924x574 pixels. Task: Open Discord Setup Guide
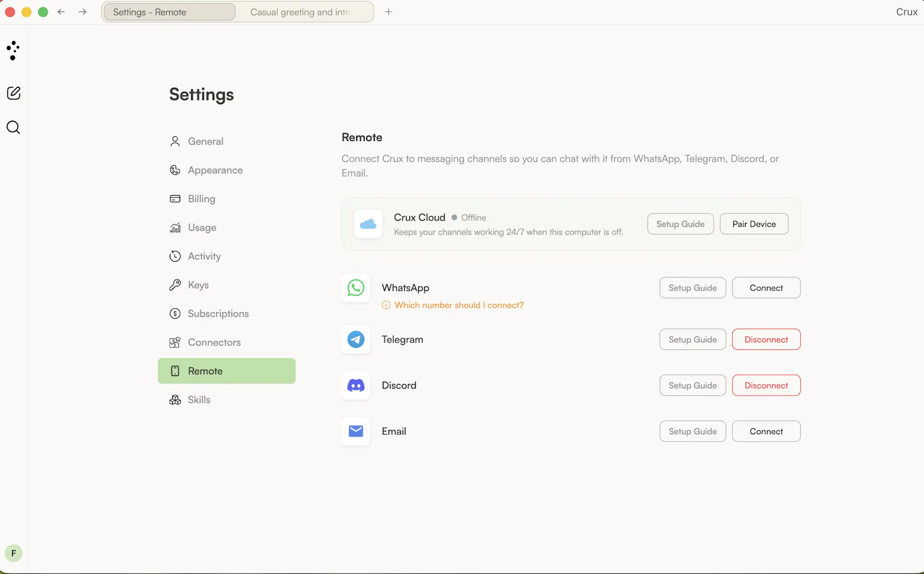692,385
